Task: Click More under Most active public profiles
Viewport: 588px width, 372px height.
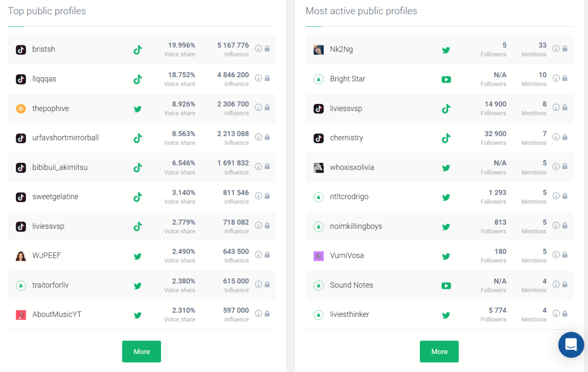Action: click(x=439, y=351)
